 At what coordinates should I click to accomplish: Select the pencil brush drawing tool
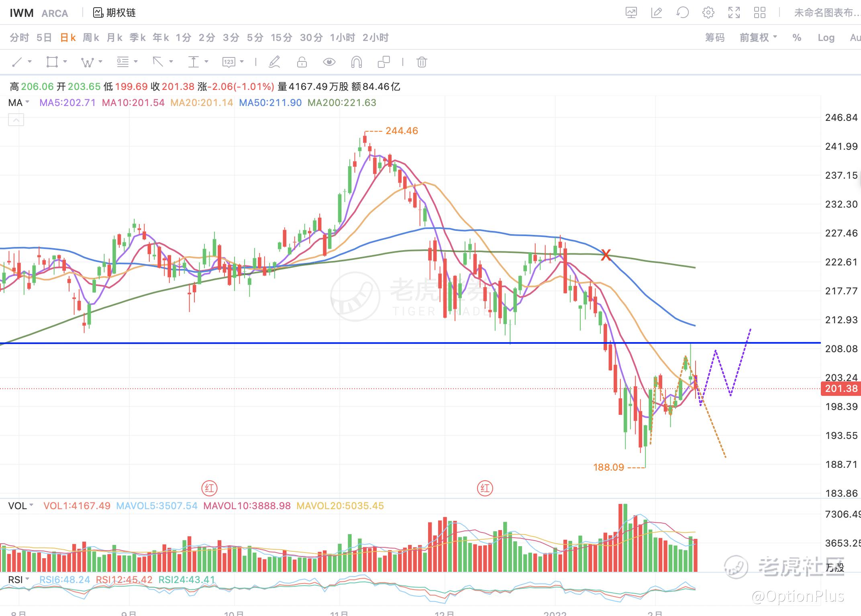tap(274, 62)
